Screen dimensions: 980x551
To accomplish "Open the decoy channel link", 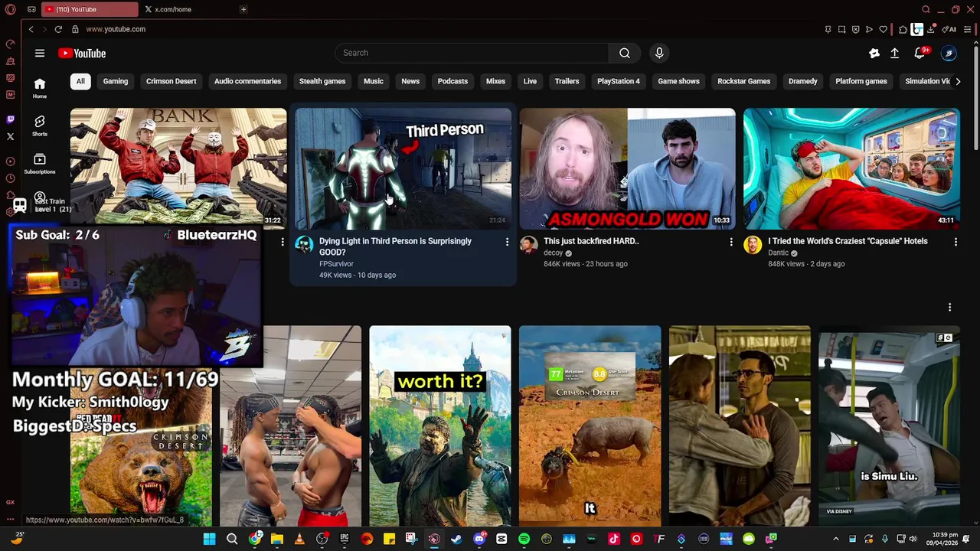I will point(554,253).
